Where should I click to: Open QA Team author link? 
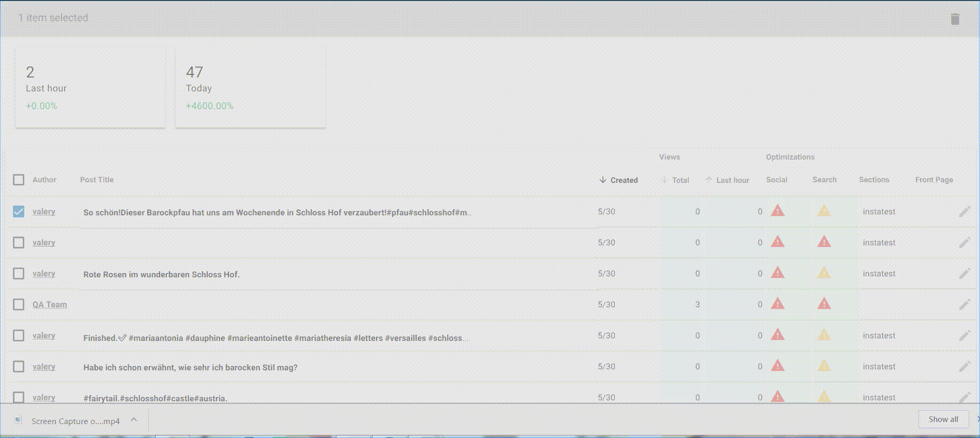50,305
